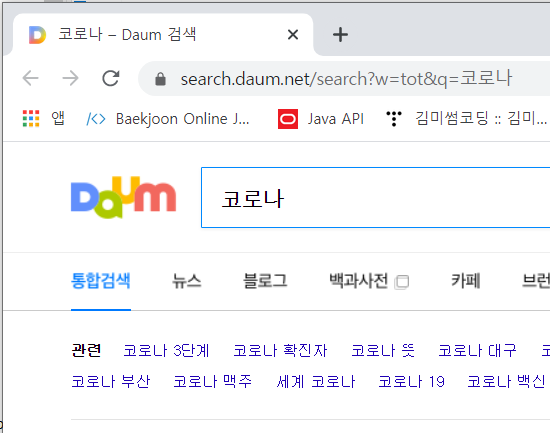
Task: Switch to the 카페 tab
Action: click(465, 281)
